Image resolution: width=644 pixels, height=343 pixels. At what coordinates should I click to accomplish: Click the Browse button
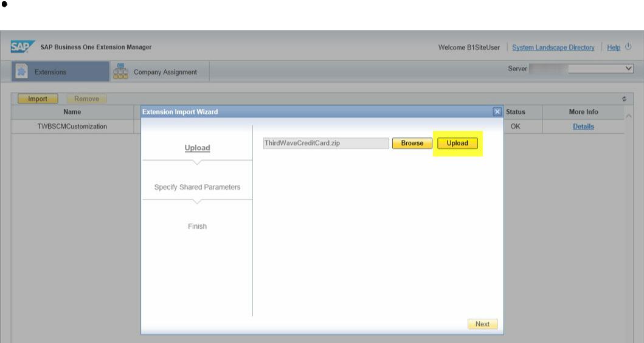pos(412,143)
